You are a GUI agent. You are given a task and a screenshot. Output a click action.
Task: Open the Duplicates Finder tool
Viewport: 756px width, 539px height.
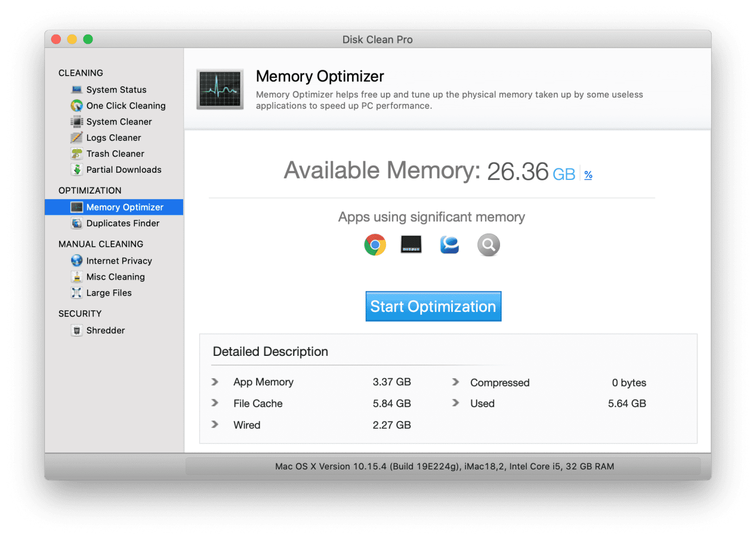tap(122, 223)
